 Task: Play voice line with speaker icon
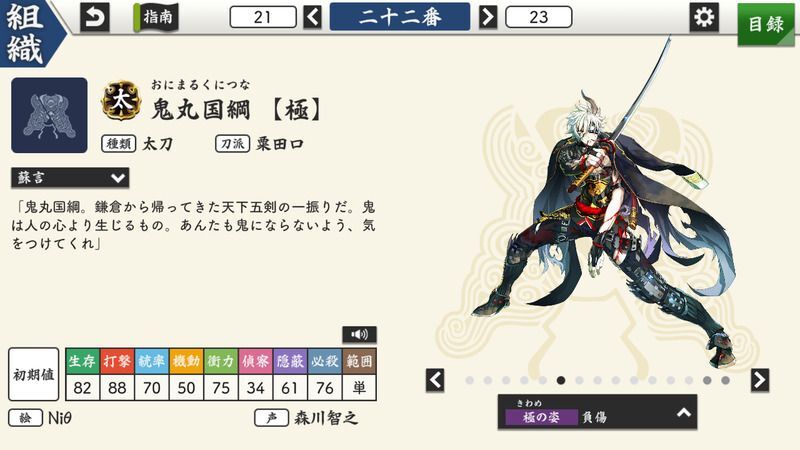(359, 335)
